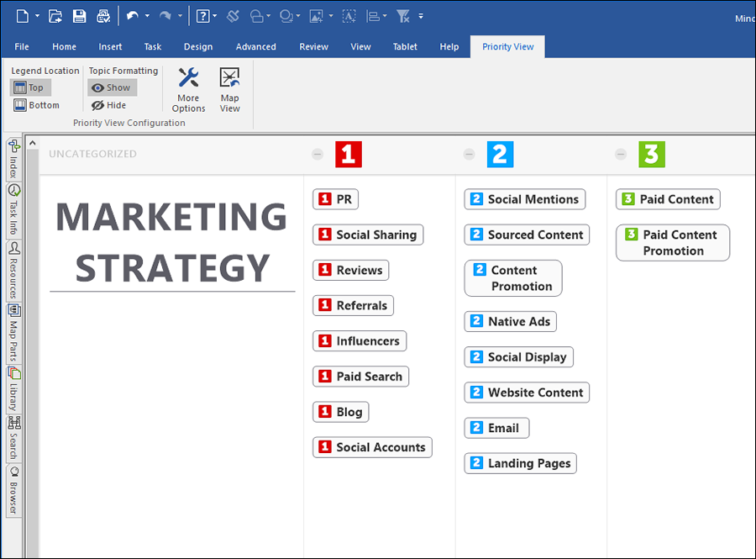Hide topic formatting

[109, 105]
